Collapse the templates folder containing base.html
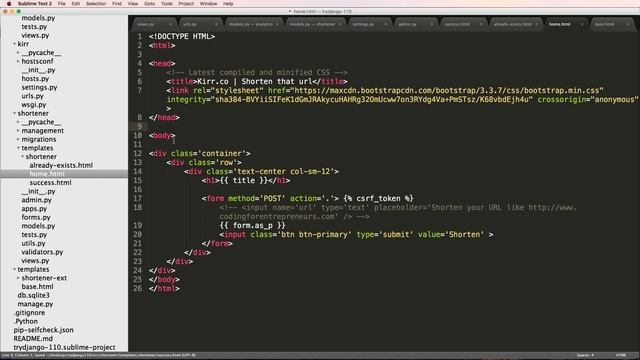The width and height of the screenshot is (640, 360). (x=14, y=269)
